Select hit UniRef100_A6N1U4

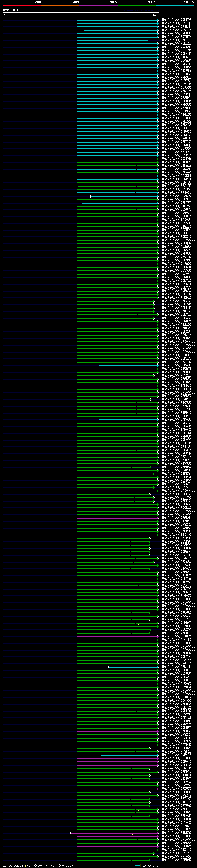[177, 667]
